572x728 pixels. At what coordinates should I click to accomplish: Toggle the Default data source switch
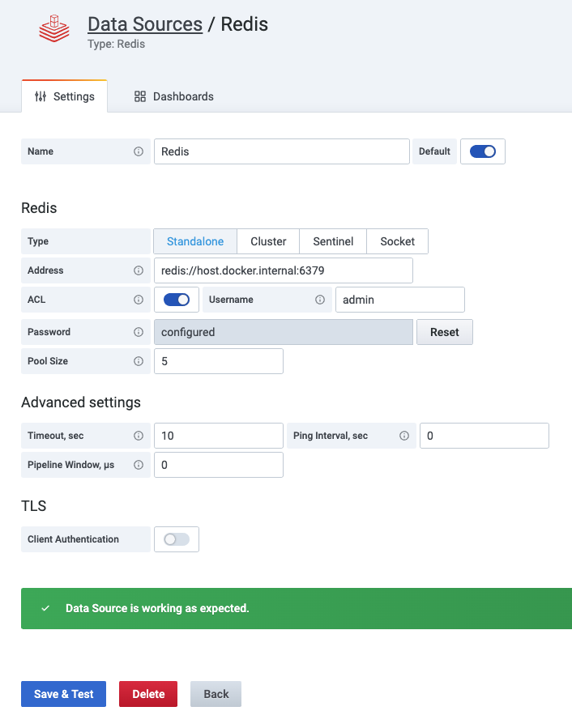(x=483, y=151)
